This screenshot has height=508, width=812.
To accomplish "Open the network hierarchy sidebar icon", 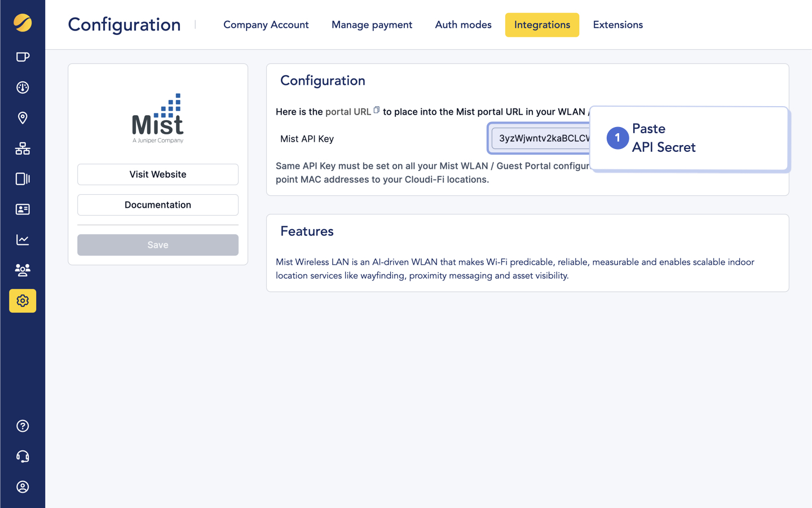I will tap(23, 148).
